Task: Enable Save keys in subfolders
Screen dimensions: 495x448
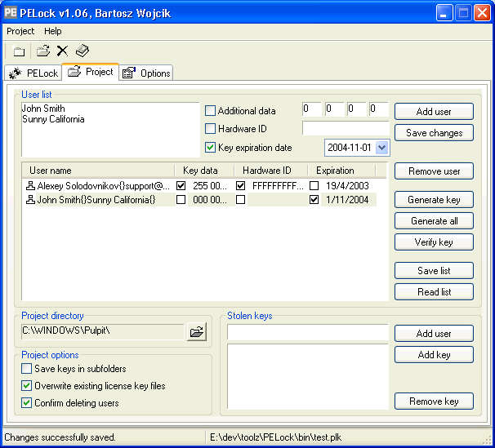Action: pos(27,369)
